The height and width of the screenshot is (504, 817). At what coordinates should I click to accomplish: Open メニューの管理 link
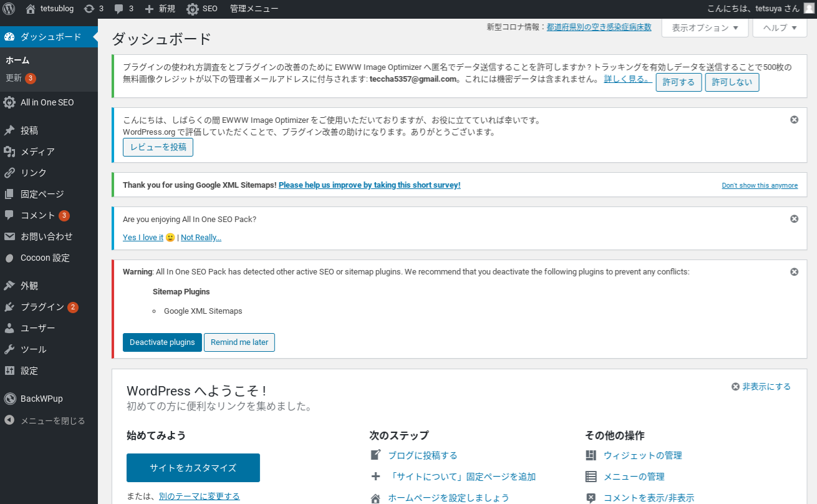(634, 477)
